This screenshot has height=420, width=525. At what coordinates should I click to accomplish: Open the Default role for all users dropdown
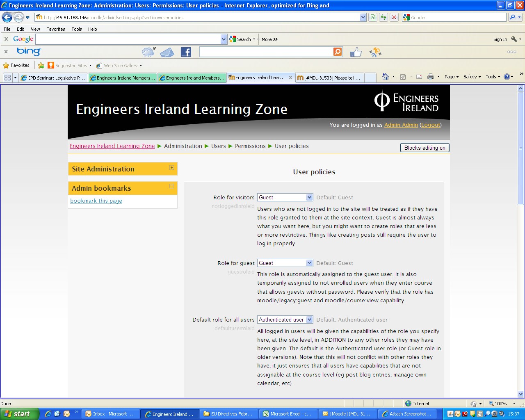(x=285, y=320)
